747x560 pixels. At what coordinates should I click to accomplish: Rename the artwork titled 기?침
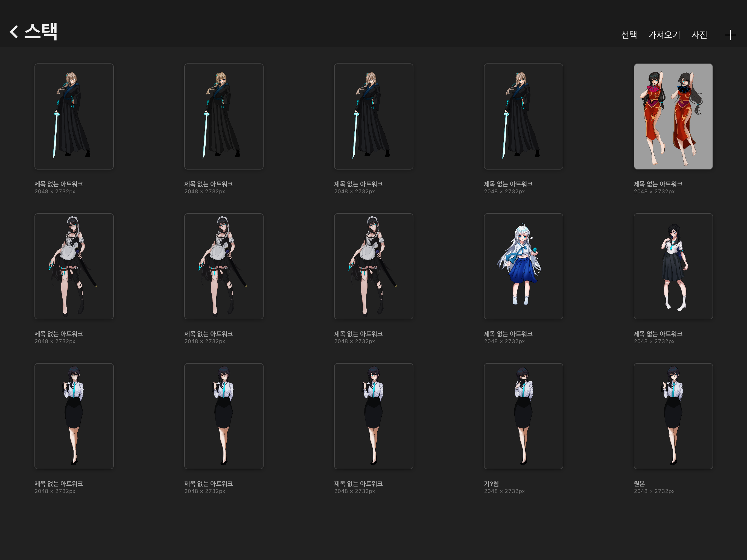pos(491,484)
